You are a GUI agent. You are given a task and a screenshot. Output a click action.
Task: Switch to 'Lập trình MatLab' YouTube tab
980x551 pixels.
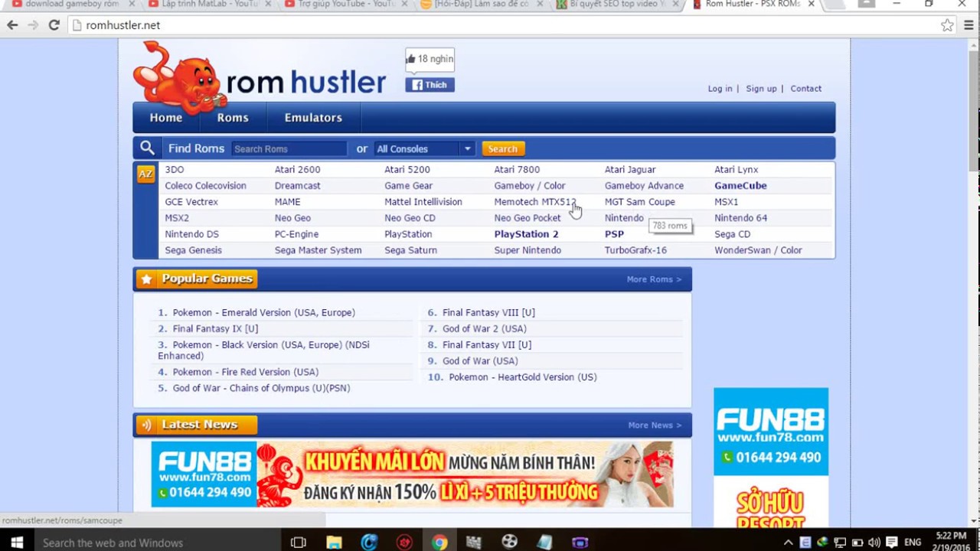(208, 5)
